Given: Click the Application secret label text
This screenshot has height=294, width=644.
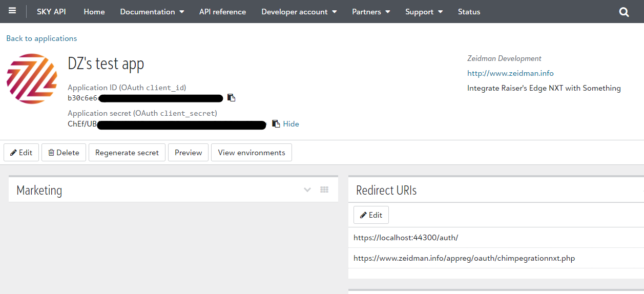Looking at the screenshot, I should [142, 113].
